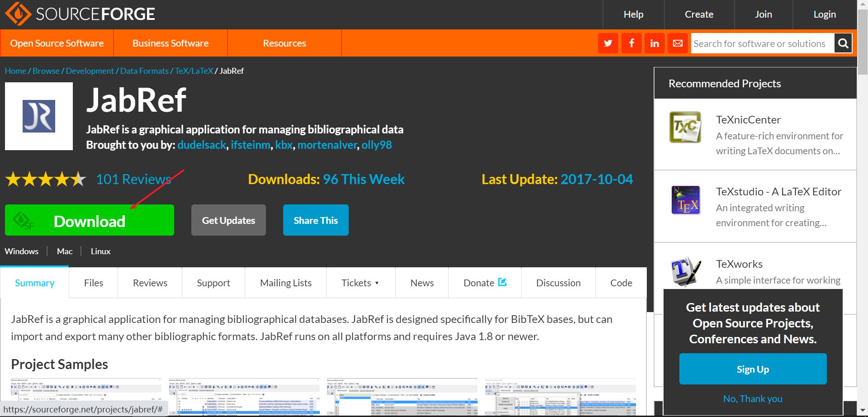Open dudelsack's profile link
Screen dimensions: 868x417
[202, 145]
